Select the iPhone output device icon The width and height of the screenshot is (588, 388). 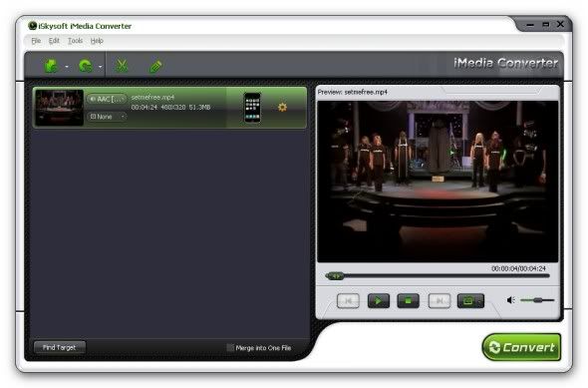[252, 108]
